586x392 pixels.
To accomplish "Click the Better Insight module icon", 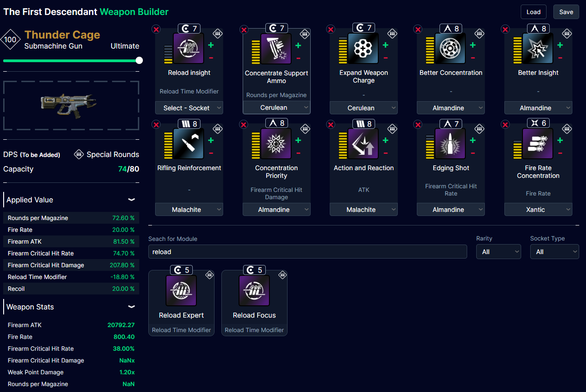I will point(538,49).
